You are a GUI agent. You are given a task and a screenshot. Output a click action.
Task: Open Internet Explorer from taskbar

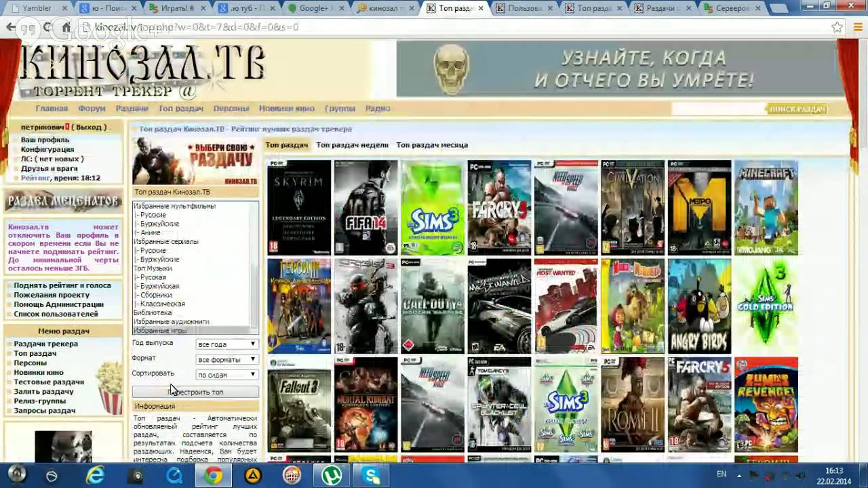pyautogui.click(x=96, y=476)
